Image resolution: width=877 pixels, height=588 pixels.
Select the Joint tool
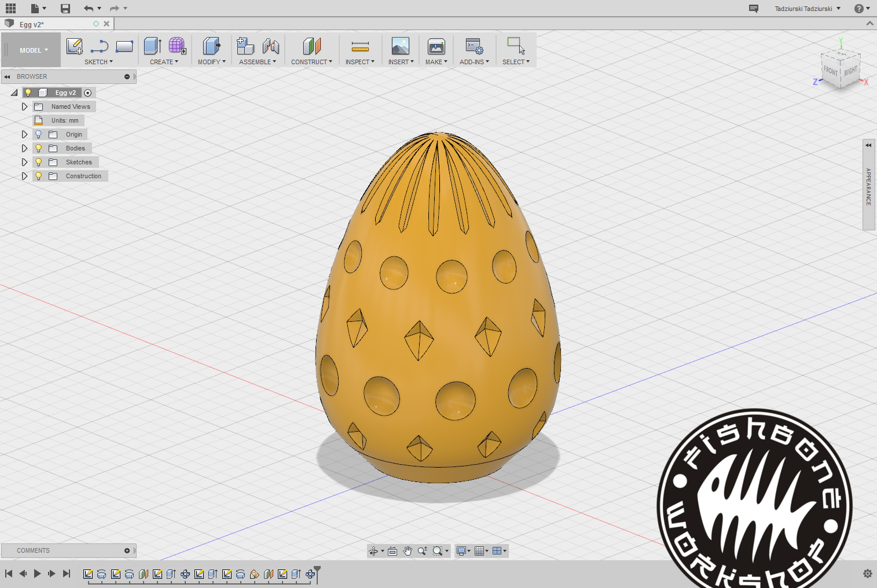[x=271, y=46]
